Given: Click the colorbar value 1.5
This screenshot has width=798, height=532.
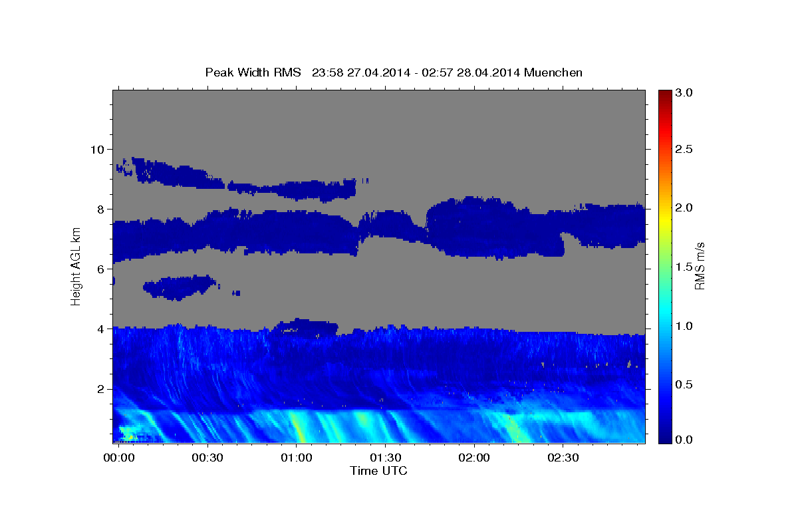Looking at the screenshot, I should tap(685, 267).
